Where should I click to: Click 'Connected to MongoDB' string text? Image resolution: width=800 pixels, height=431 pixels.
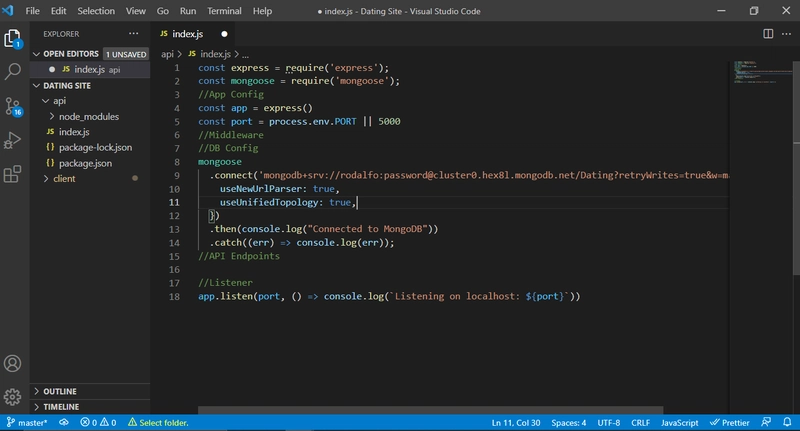pos(367,229)
